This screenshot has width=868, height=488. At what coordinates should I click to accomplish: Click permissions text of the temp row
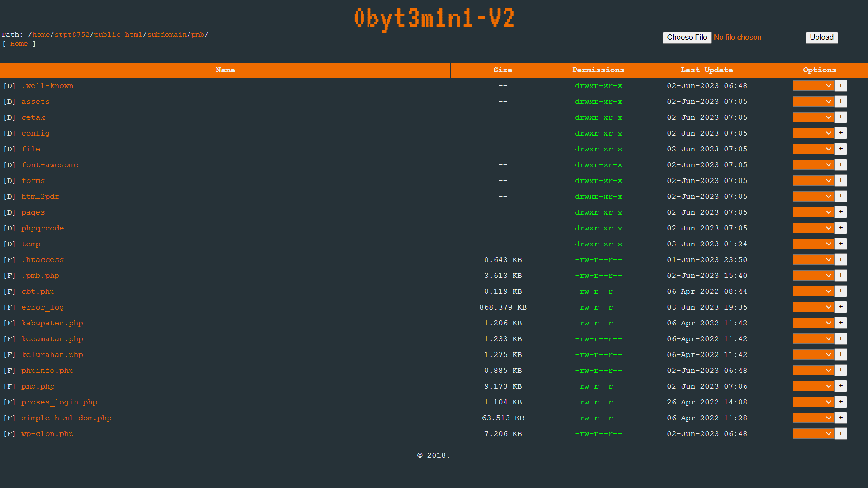598,244
